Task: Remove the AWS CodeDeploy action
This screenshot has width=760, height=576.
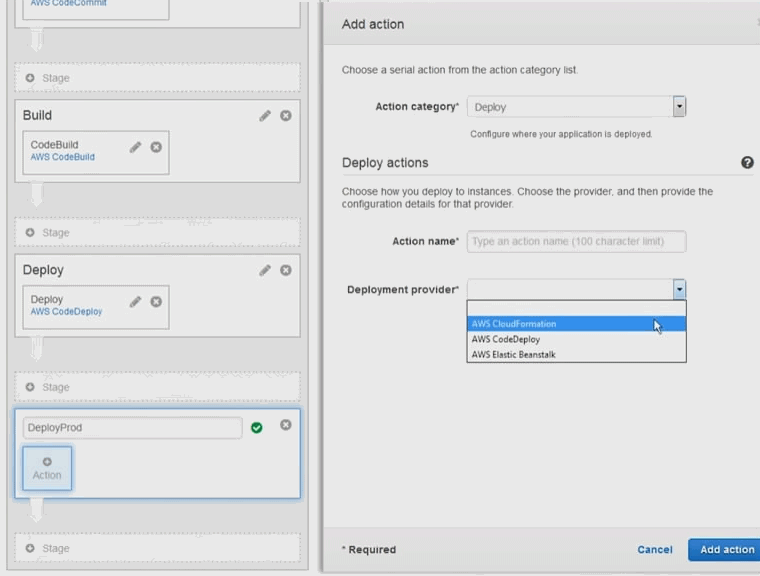Action: pyautogui.click(x=156, y=302)
